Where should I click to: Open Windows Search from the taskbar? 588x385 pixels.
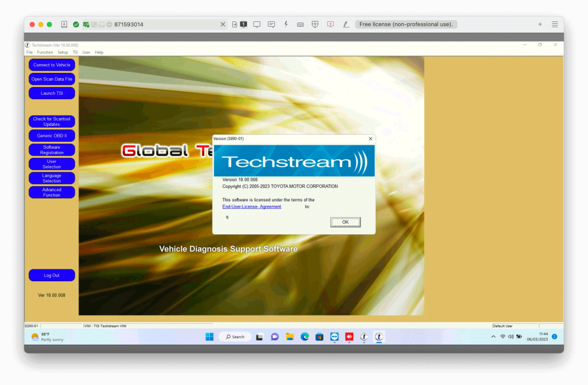[234, 336]
